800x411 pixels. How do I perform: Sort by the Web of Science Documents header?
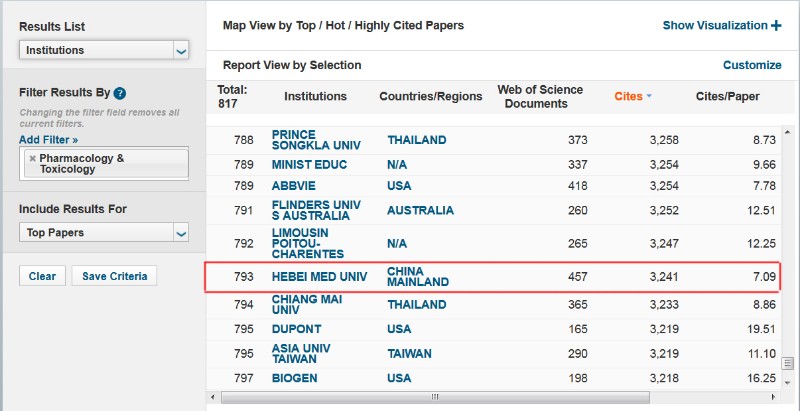pyautogui.click(x=540, y=96)
